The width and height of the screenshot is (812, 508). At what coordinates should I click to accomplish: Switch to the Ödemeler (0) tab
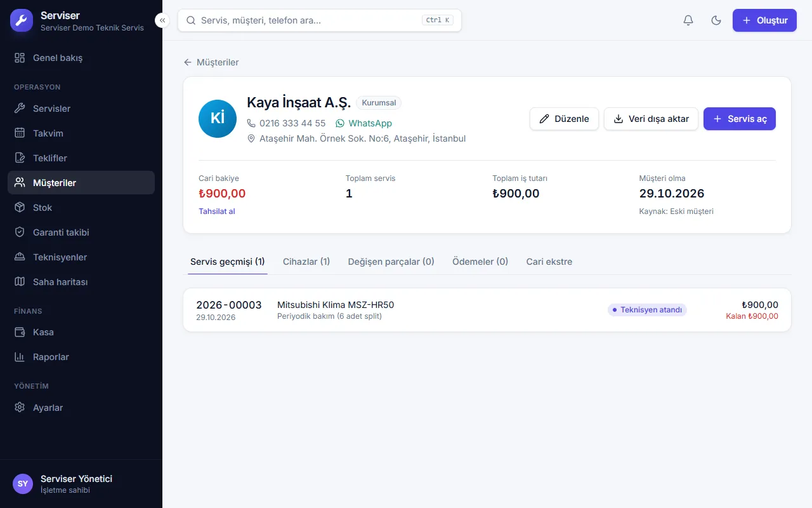point(480,262)
